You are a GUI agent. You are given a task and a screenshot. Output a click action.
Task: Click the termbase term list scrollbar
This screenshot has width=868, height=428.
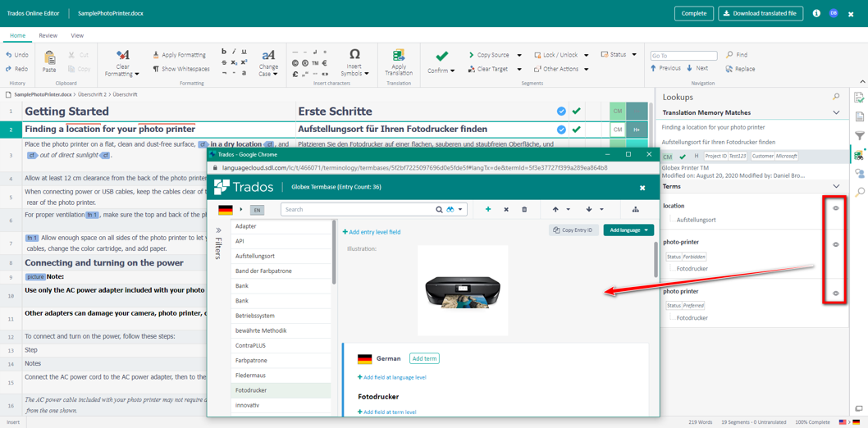[x=334, y=253]
